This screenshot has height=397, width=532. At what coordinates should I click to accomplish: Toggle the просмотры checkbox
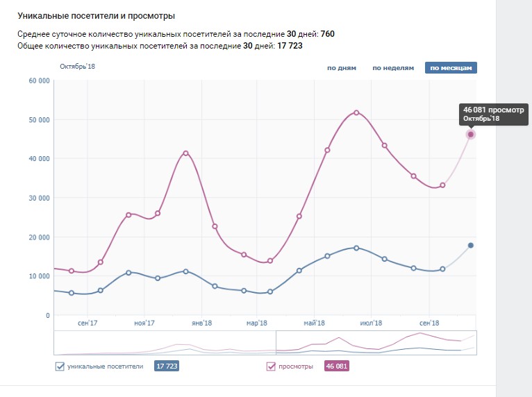coord(271,366)
